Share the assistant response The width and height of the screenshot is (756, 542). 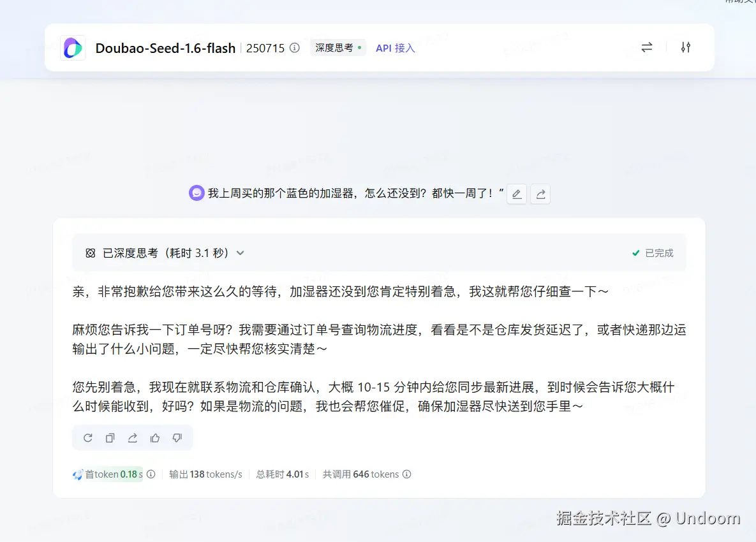[133, 438]
